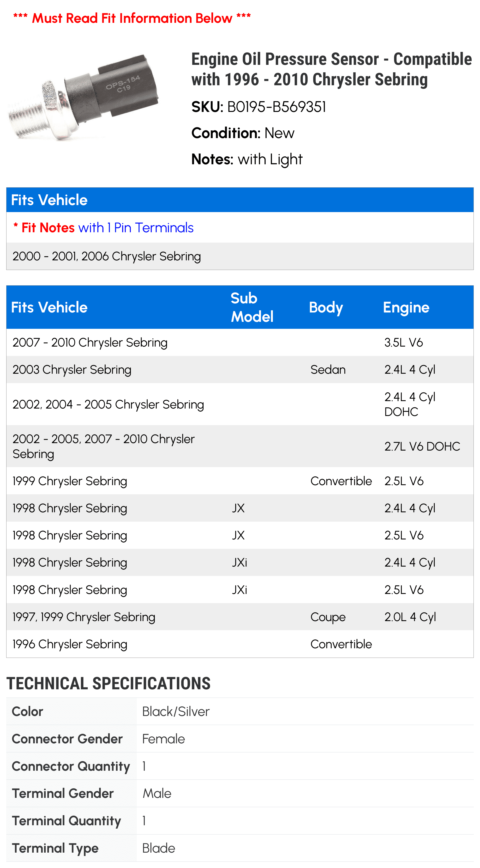Select the 2003 Chrysler Sebring Sedan row
480x868 pixels.
click(x=240, y=370)
